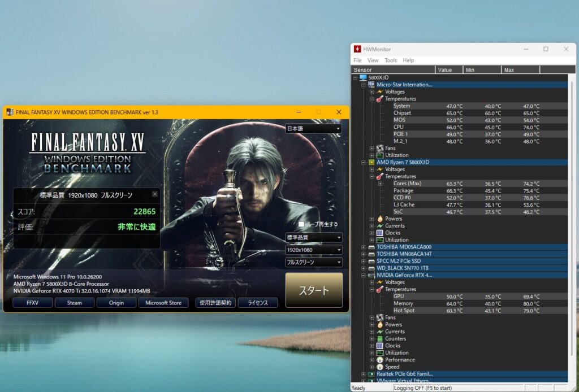This screenshot has width=579, height=392.
Task: Click the SPCC M.2 PCIe SSD drive icon
Action: click(371, 261)
